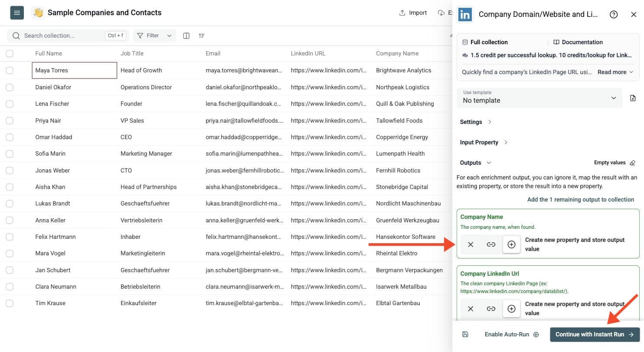The image size is (644, 352).
Task: Click Add the 1 remaining output link
Action: pos(581,199)
